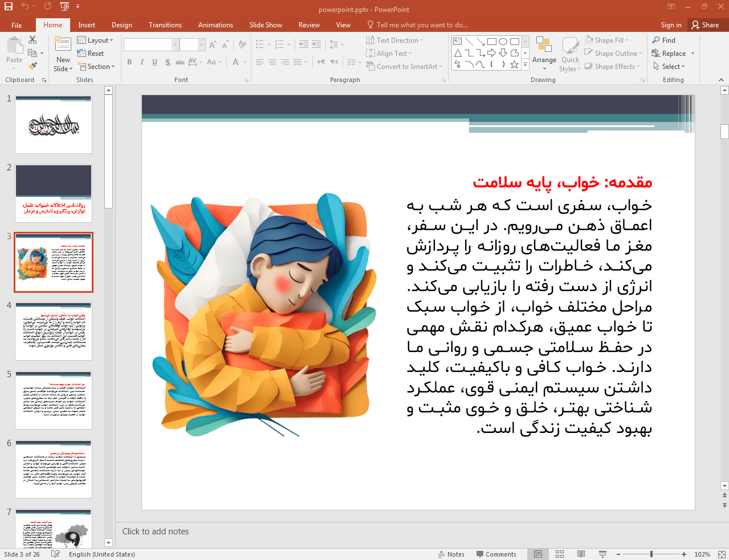The width and height of the screenshot is (729, 560).
Task: Toggle Italic formatting button
Action: click(x=142, y=62)
